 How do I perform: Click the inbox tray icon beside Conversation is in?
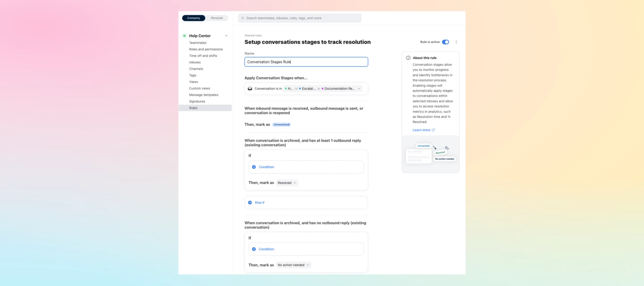tap(250, 88)
